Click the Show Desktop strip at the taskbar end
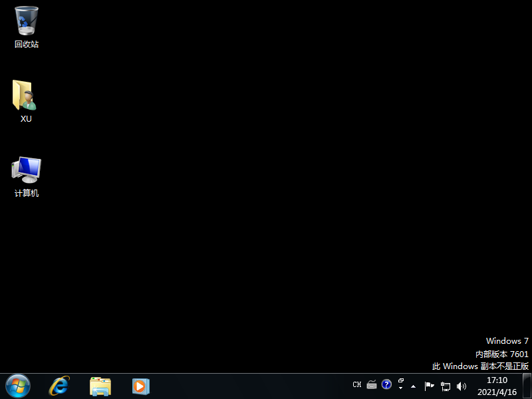 [x=527, y=386]
